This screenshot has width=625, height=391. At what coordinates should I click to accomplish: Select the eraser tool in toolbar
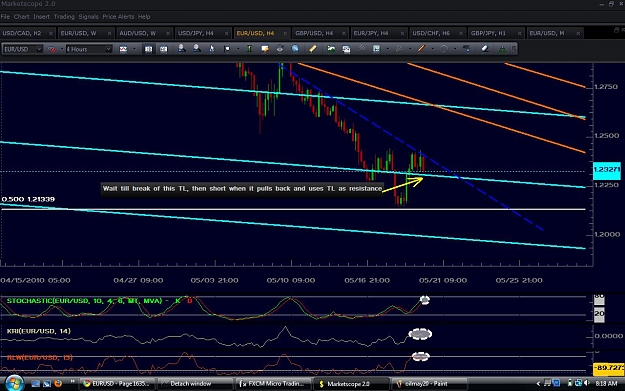(485, 49)
